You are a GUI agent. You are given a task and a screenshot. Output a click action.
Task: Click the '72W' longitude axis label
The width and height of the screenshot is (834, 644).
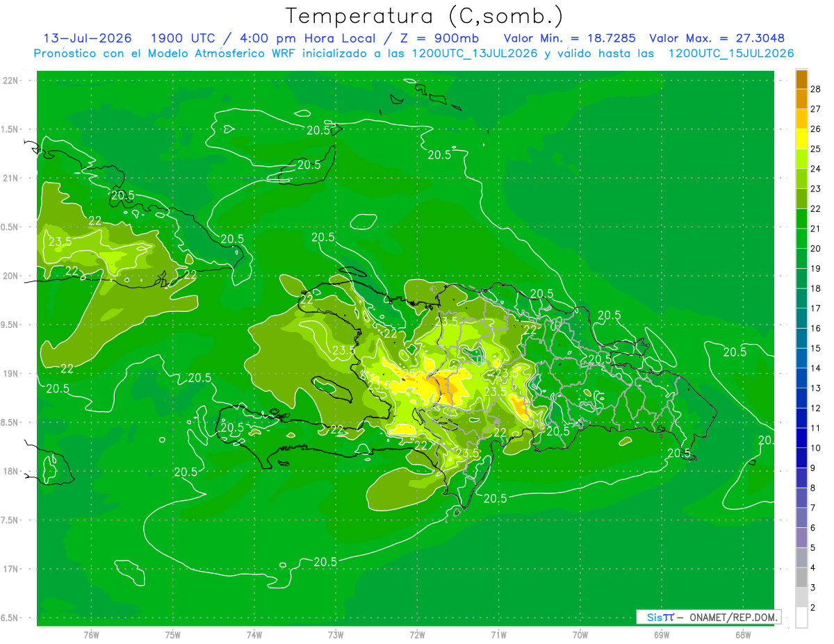pyautogui.click(x=417, y=634)
